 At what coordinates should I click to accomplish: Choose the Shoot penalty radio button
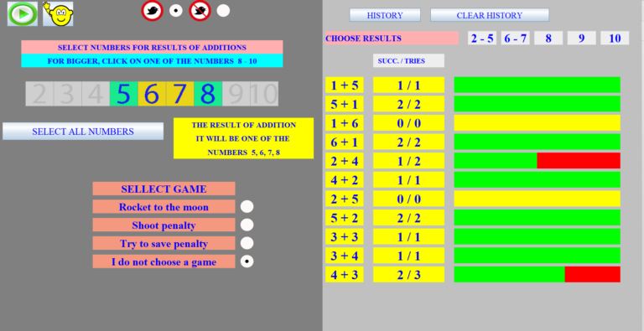tap(247, 225)
